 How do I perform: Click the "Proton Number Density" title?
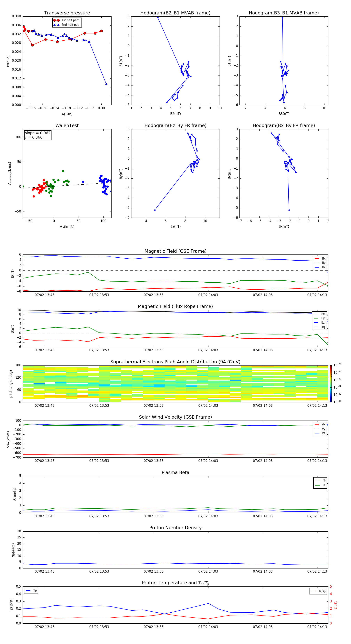(x=175, y=528)
